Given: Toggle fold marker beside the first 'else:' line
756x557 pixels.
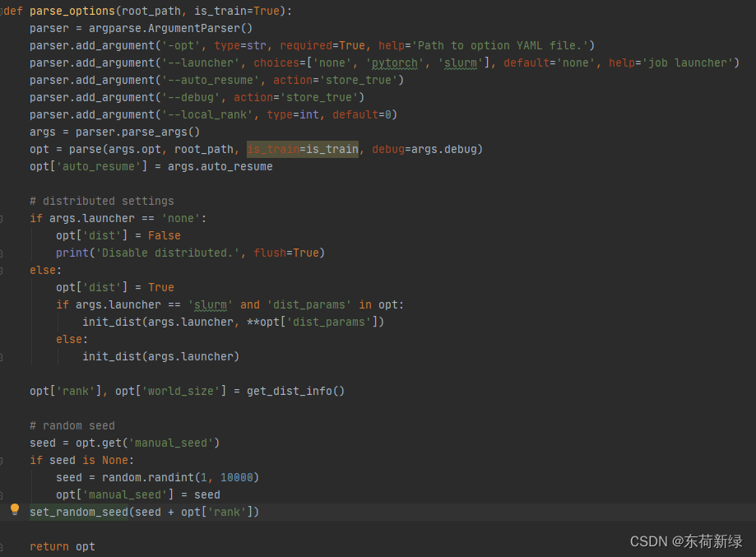Looking at the screenshot, I should 2,271.
